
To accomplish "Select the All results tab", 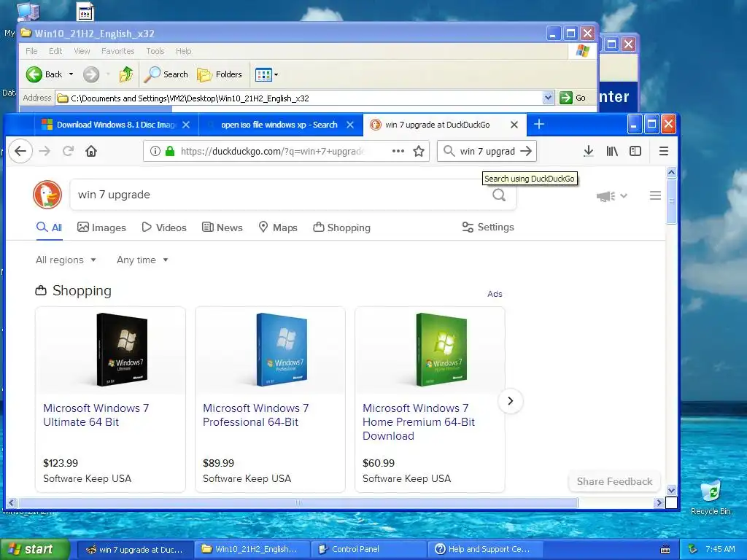I will 49,227.
